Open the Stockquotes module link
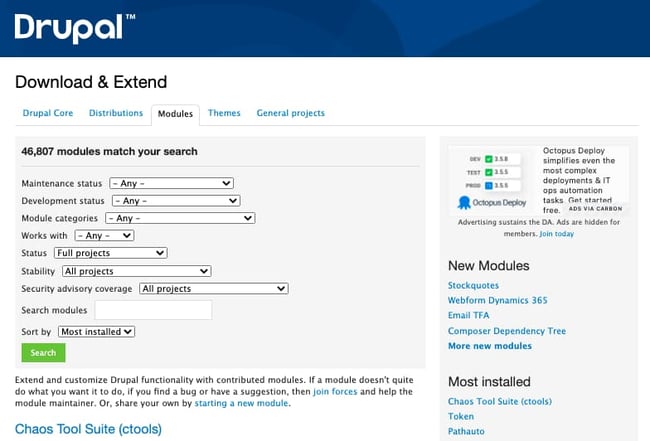650x441 pixels. point(473,286)
